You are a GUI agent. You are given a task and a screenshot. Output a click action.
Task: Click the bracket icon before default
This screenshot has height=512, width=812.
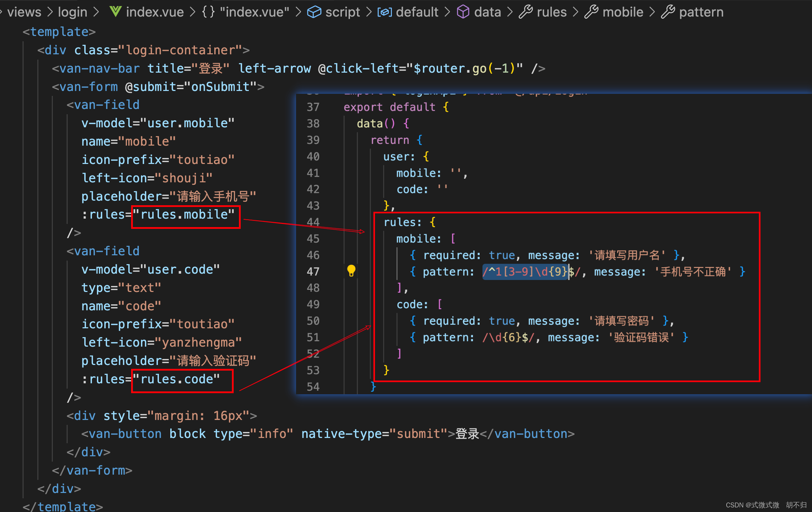click(x=385, y=12)
